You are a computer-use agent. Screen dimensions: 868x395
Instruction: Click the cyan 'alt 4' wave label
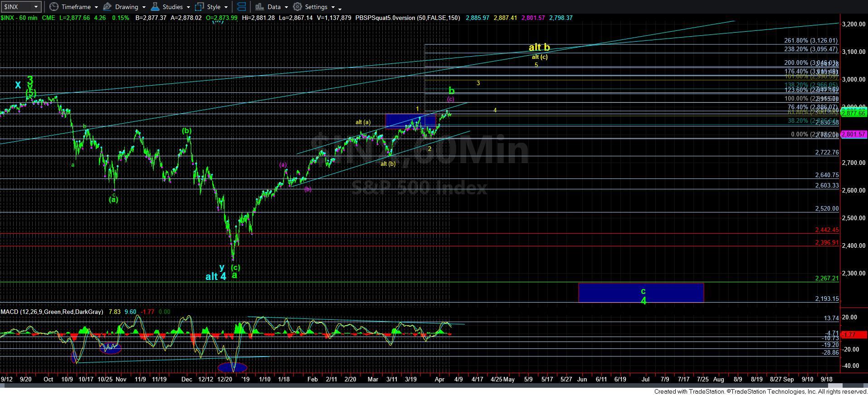tap(216, 276)
